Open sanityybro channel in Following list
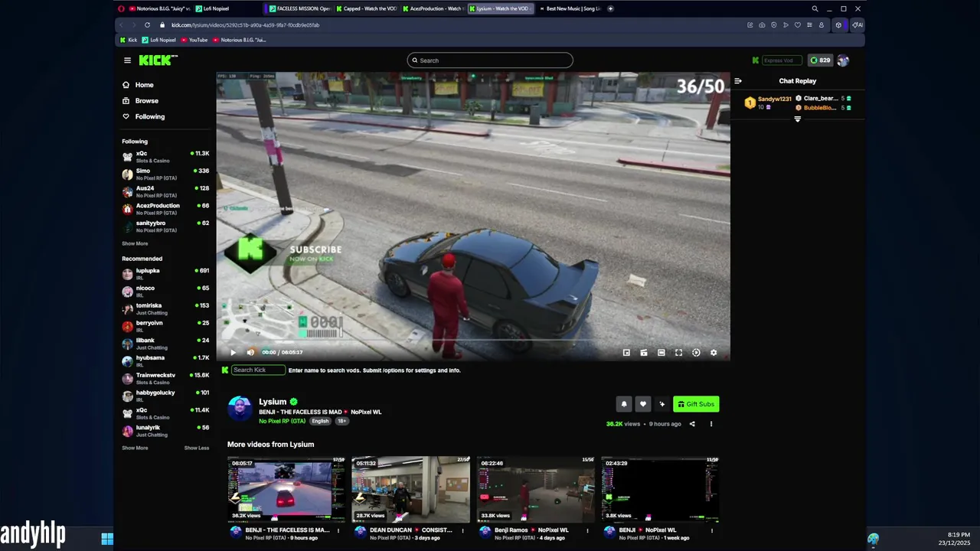The width and height of the screenshot is (980, 551). [165, 227]
